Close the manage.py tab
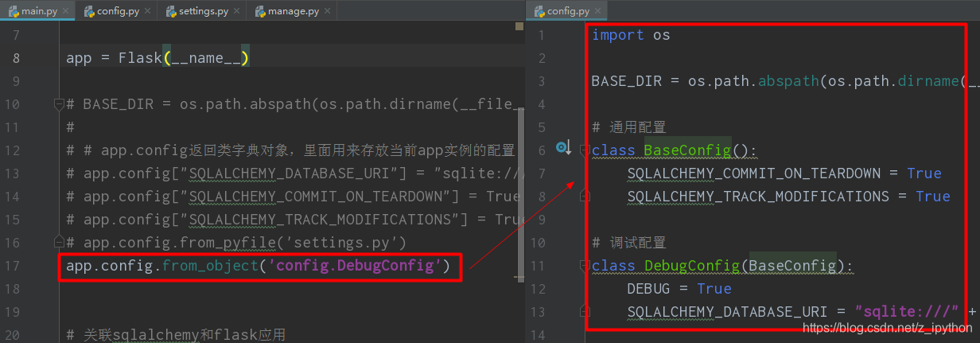Image resolution: width=980 pixels, height=343 pixels. 329,12
